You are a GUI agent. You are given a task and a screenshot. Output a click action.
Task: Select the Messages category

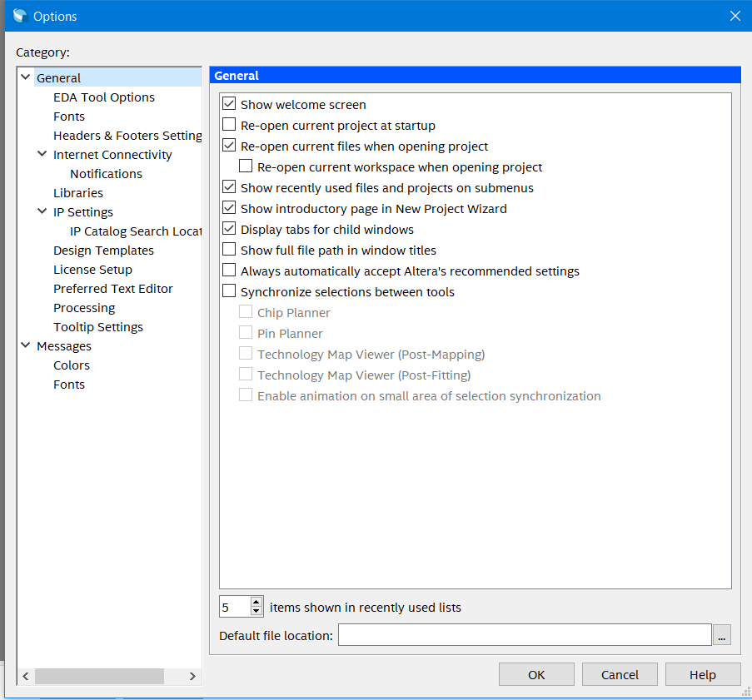point(64,346)
